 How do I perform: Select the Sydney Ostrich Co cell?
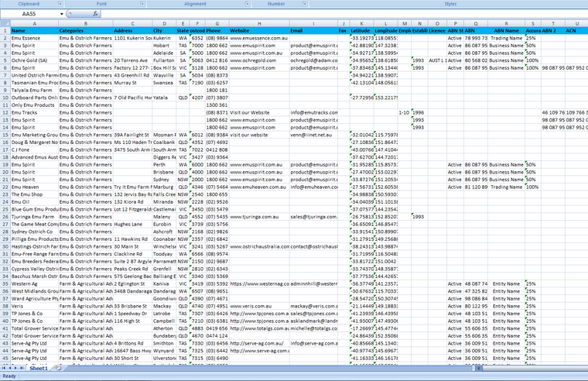(x=35, y=232)
